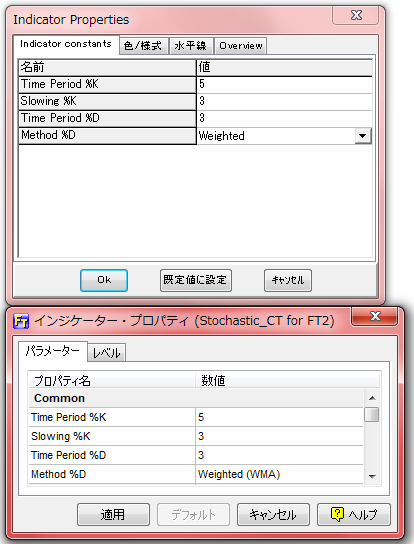The height and width of the screenshot is (544, 414).
Task: Select the パラメーター tab
Action: click(x=53, y=351)
